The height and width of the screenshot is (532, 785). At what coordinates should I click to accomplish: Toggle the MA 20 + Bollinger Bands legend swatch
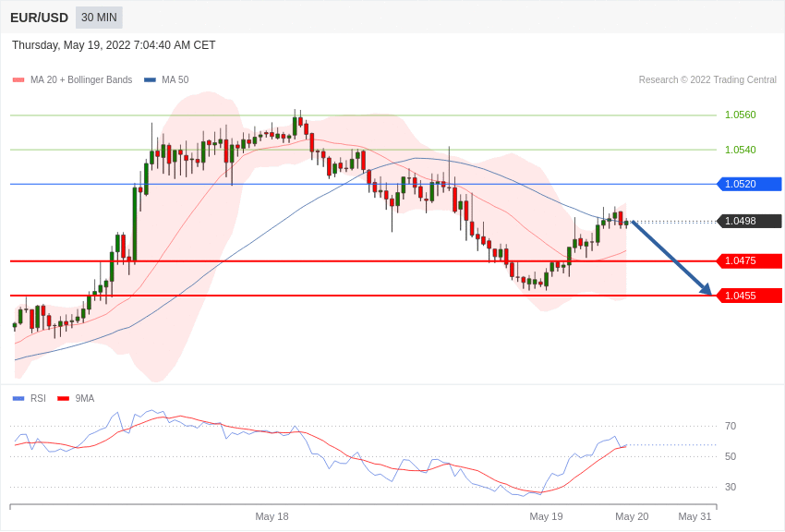pos(18,80)
